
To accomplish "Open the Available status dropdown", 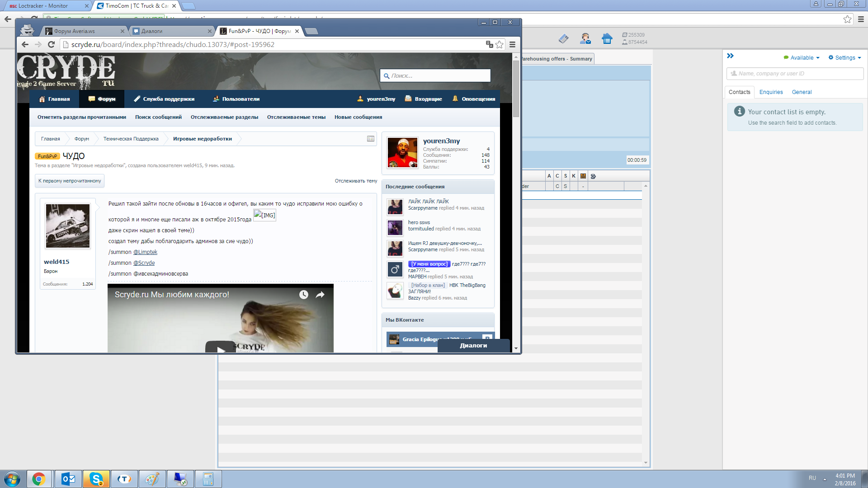I will [802, 58].
